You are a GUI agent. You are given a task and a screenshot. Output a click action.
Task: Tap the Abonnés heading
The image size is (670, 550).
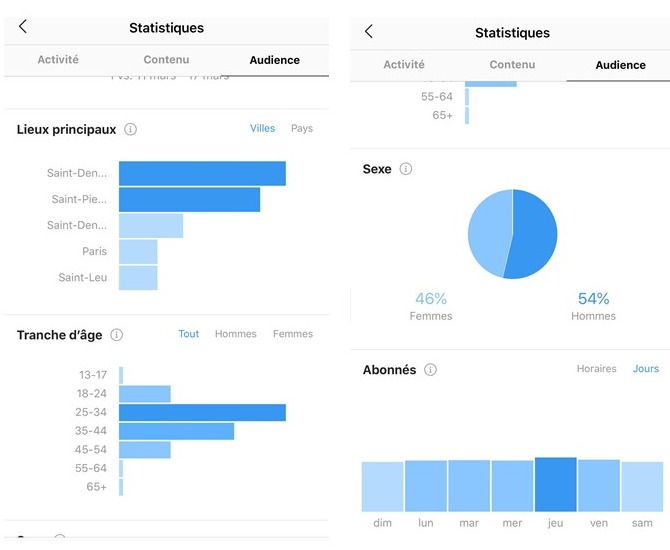pos(389,370)
